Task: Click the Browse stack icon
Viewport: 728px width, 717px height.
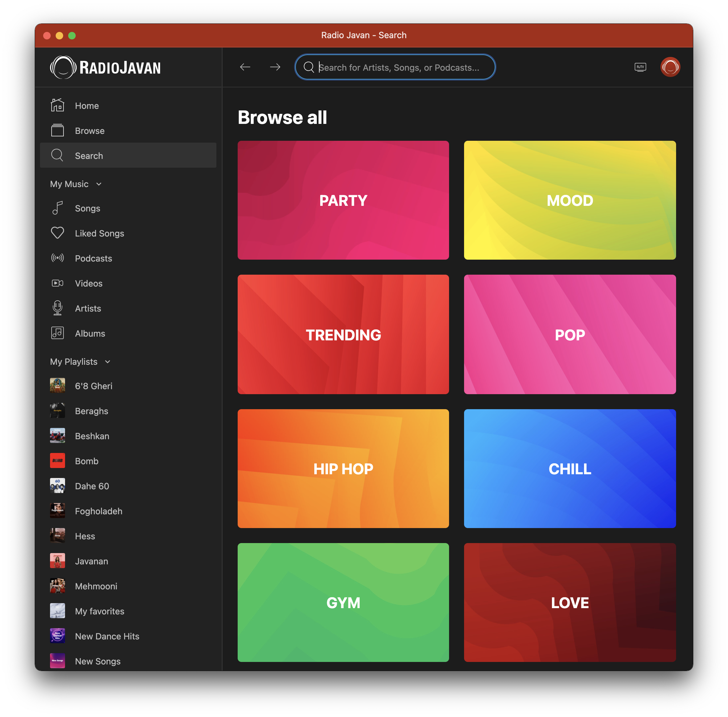Action: 57,130
